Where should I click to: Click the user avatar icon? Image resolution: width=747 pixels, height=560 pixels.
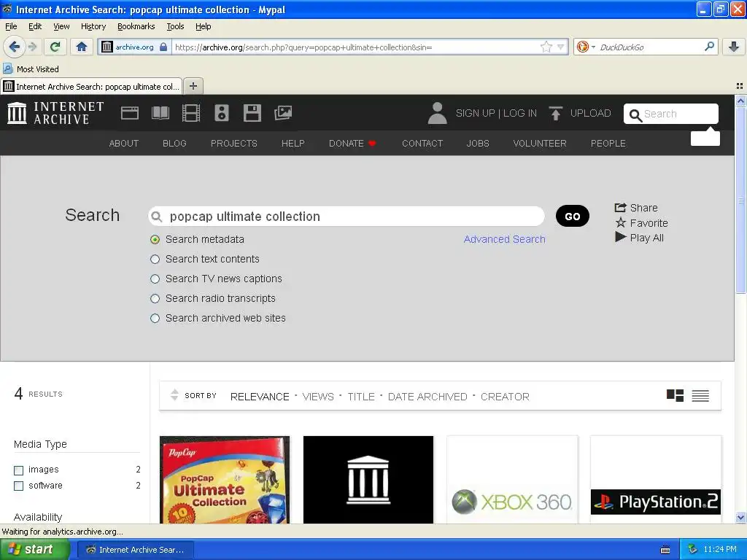(437, 113)
